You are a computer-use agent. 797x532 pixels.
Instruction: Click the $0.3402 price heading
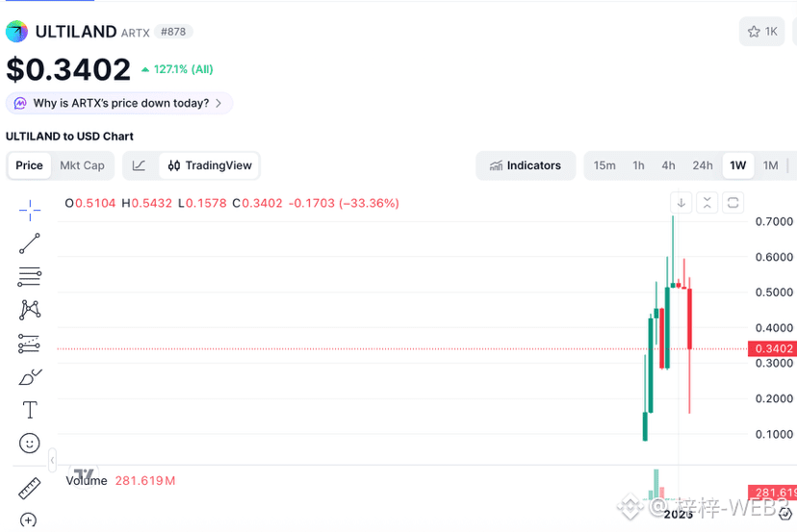68,69
